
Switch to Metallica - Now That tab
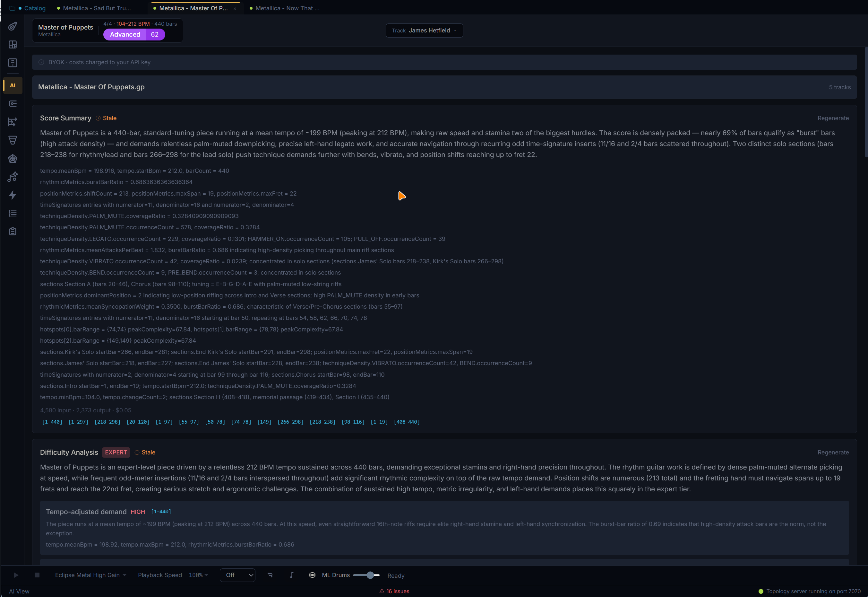285,8
